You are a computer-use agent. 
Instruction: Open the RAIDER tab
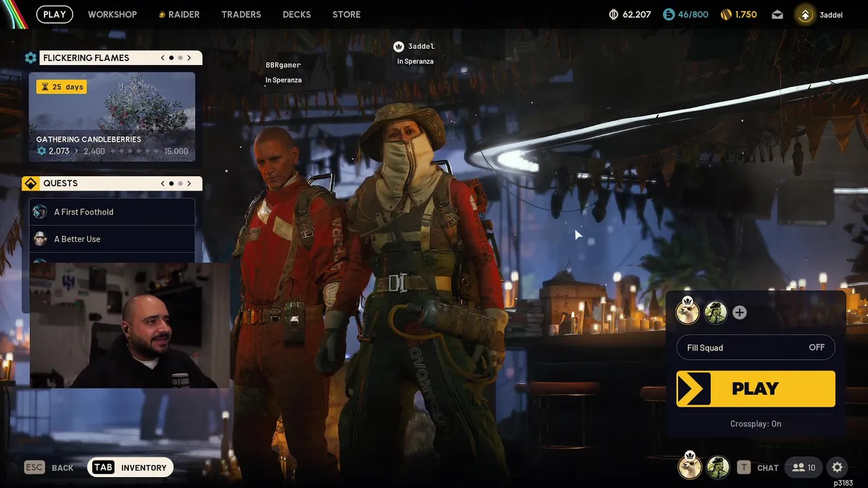tap(179, 14)
